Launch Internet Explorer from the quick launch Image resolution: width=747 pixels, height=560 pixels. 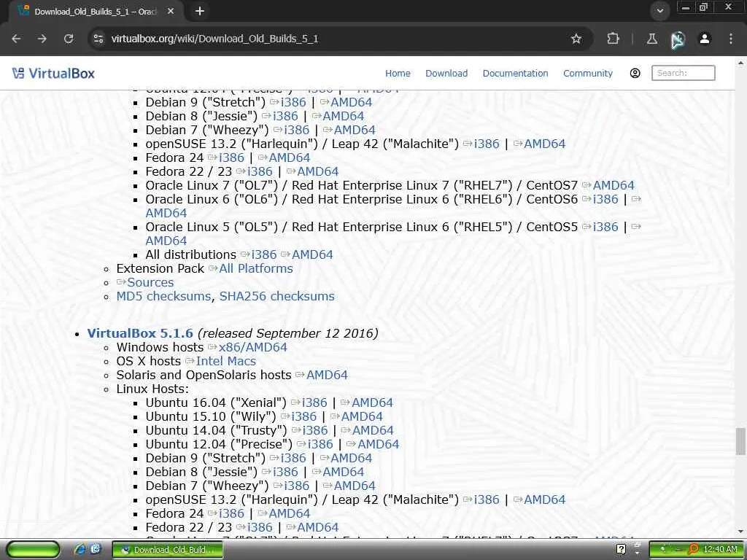click(80, 550)
